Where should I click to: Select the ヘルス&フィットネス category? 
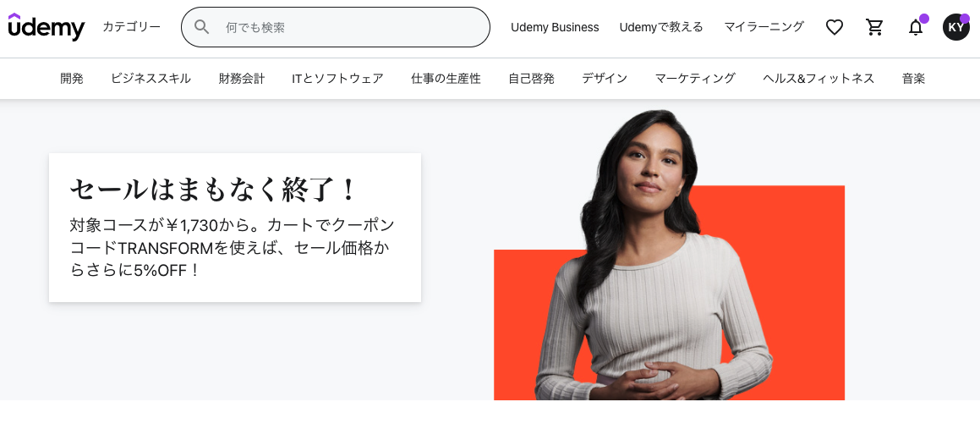point(818,78)
